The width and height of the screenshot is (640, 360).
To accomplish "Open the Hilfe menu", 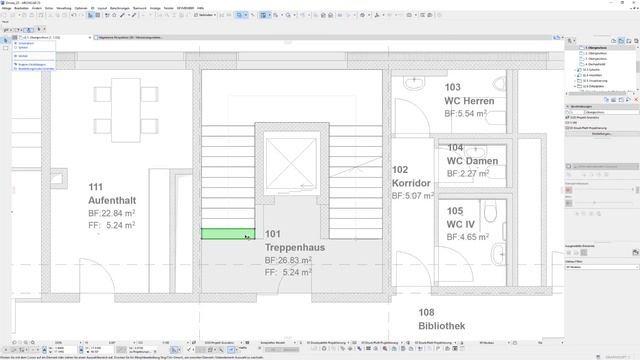I will tap(200, 8).
